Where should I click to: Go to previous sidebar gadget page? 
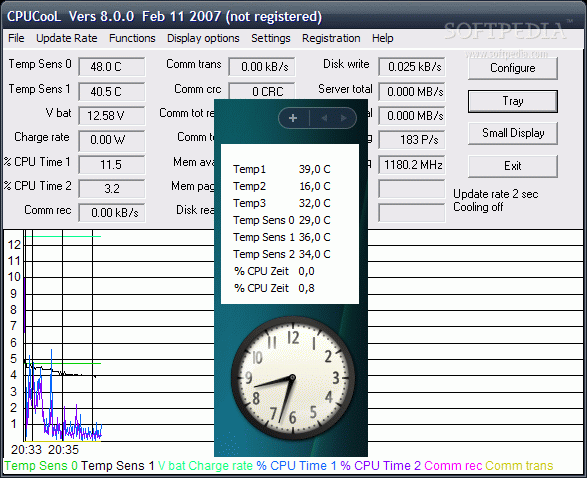[x=324, y=118]
